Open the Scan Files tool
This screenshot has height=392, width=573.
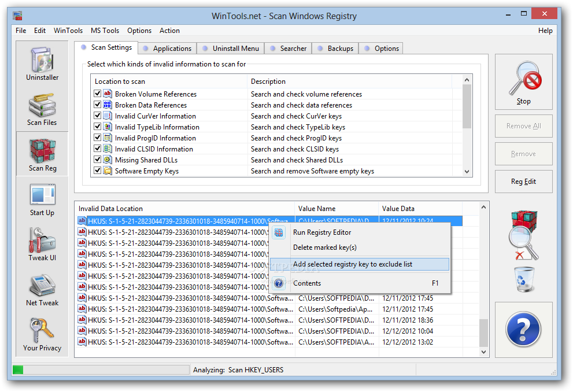click(42, 109)
